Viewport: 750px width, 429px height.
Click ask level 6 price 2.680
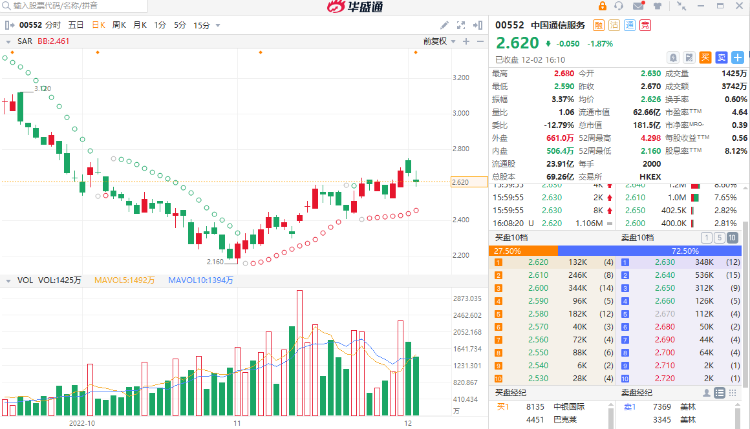pyautogui.click(x=665, y=327)
